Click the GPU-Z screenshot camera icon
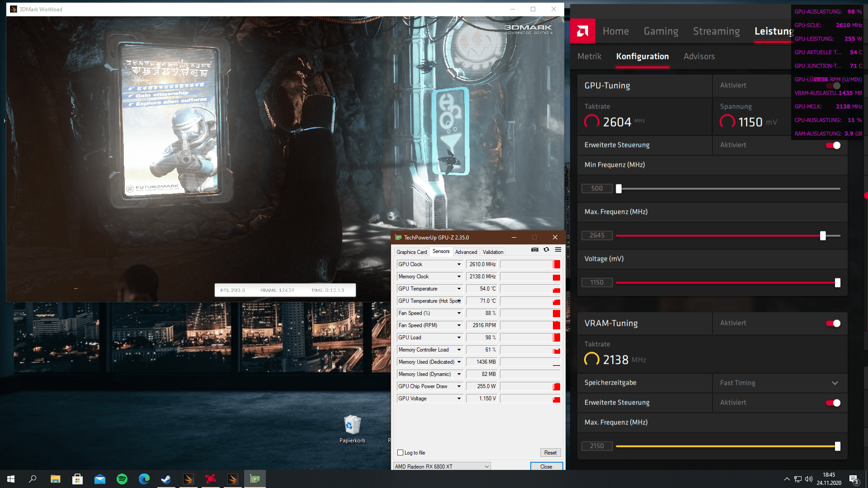Image resolution: width=868 pixels, height=488 pixels. (x=535, y=249)
